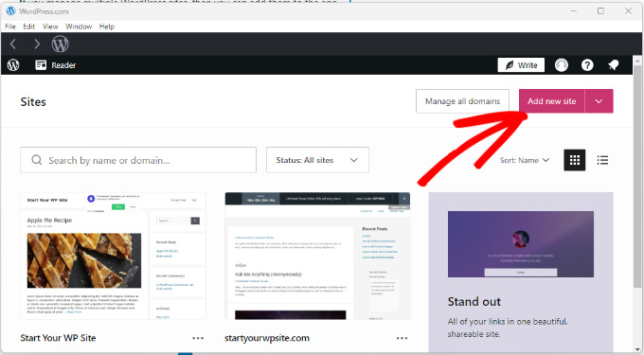Image resolution: width=644 pixels, height=355 pixels.
Task: Open the Status: All sites dropdown
Action: pos(317,160)
